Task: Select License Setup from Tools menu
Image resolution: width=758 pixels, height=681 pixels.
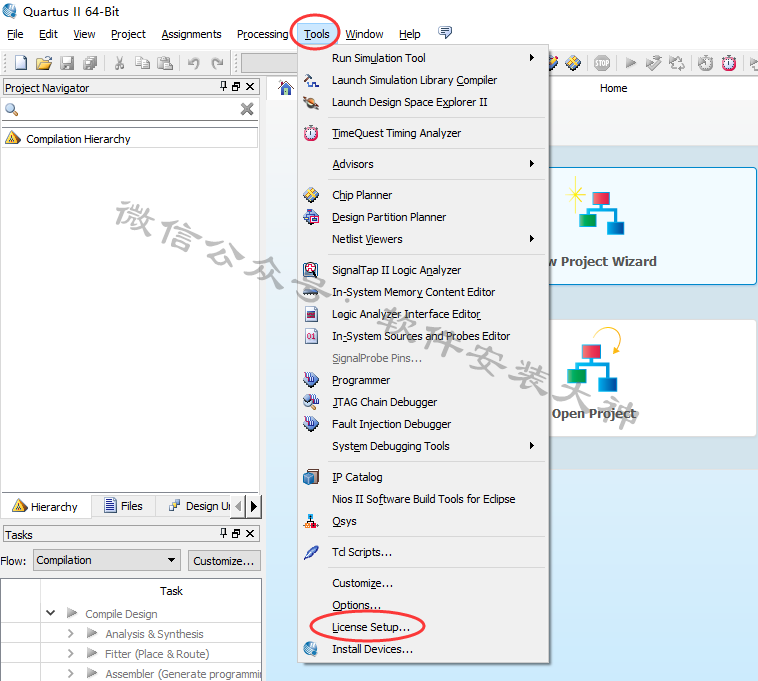Action: pyautogui.click(x=423, y=627)
